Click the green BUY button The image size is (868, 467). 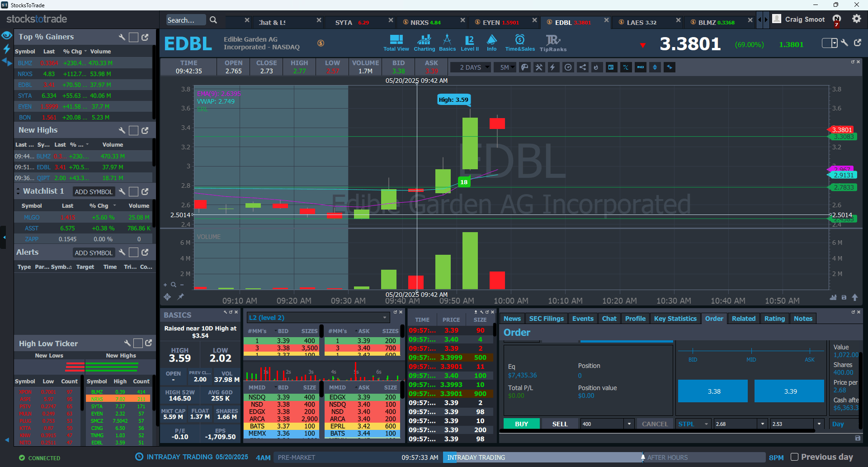click(522, 424)
